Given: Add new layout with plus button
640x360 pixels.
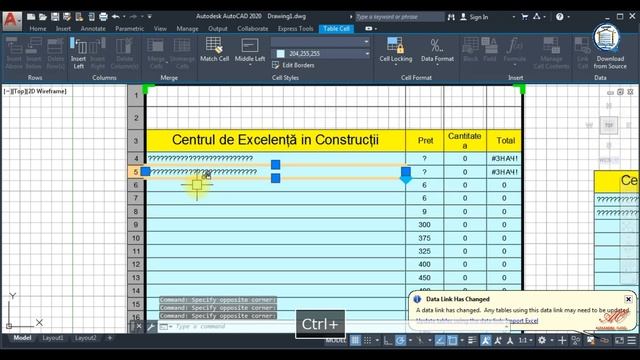Looking at the screenshot, I should pos(109,338).
